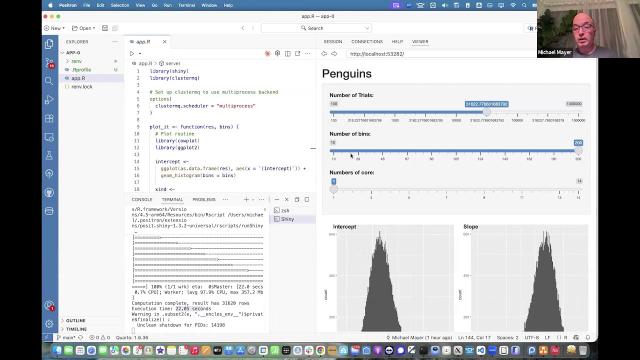640x360 pixels.
Task: Select the app.R file in Explorer
Action: pos(91,78)
